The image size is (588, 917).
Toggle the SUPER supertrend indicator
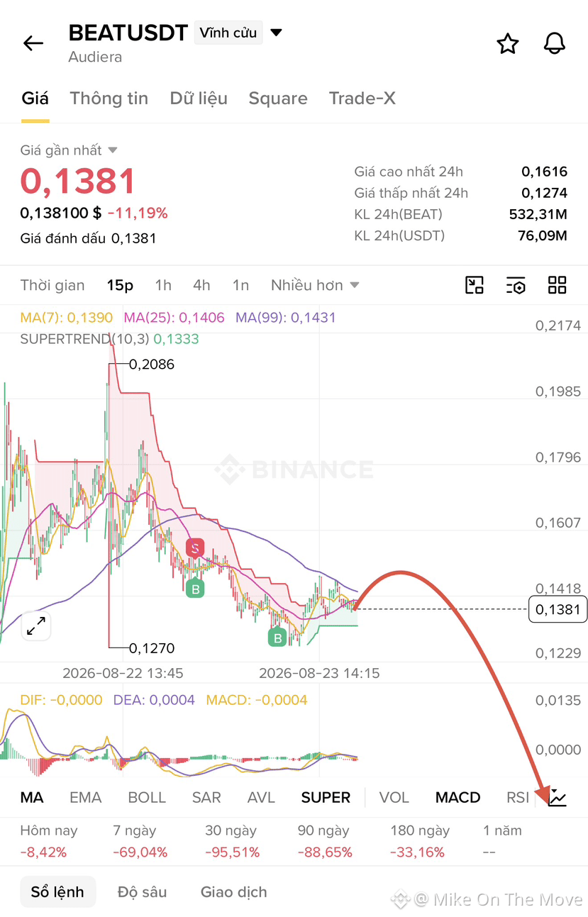[x=326, y=798]
